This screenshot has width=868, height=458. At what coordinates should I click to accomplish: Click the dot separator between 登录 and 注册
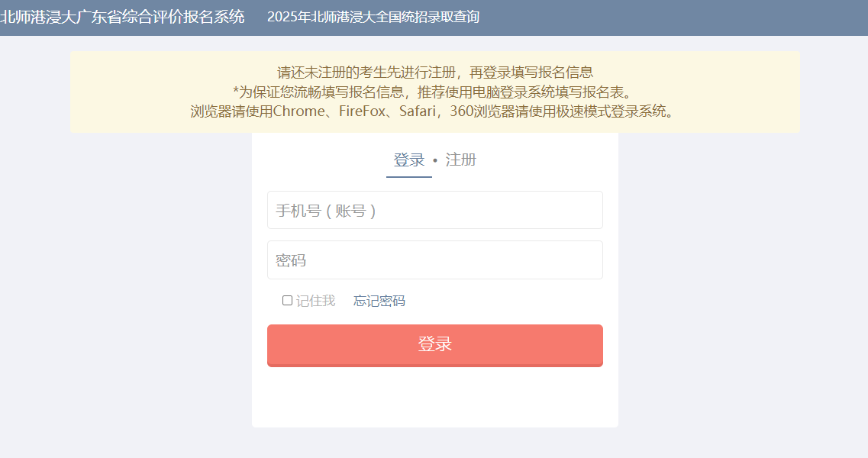click(x=435, y=160)
